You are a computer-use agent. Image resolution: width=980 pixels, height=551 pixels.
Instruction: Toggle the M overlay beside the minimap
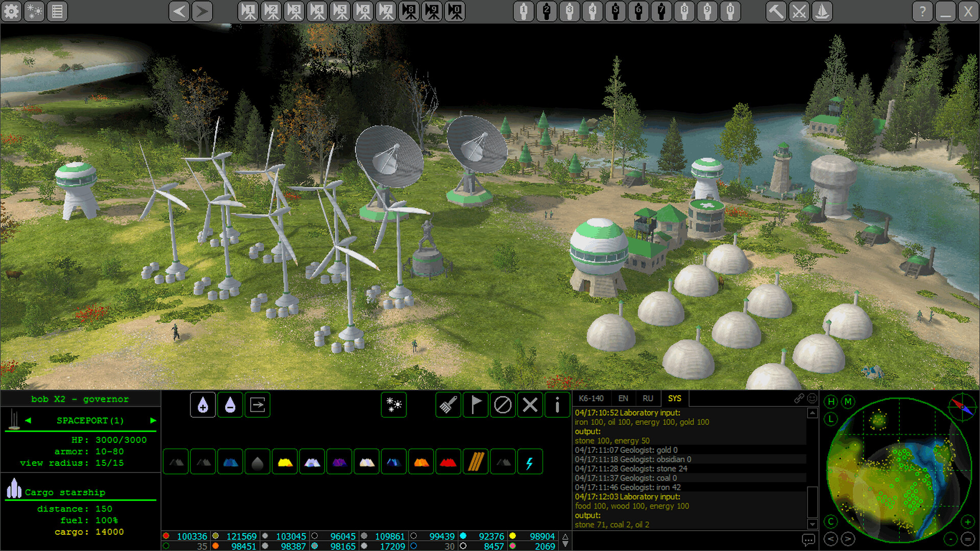click(x=848, y=403)
